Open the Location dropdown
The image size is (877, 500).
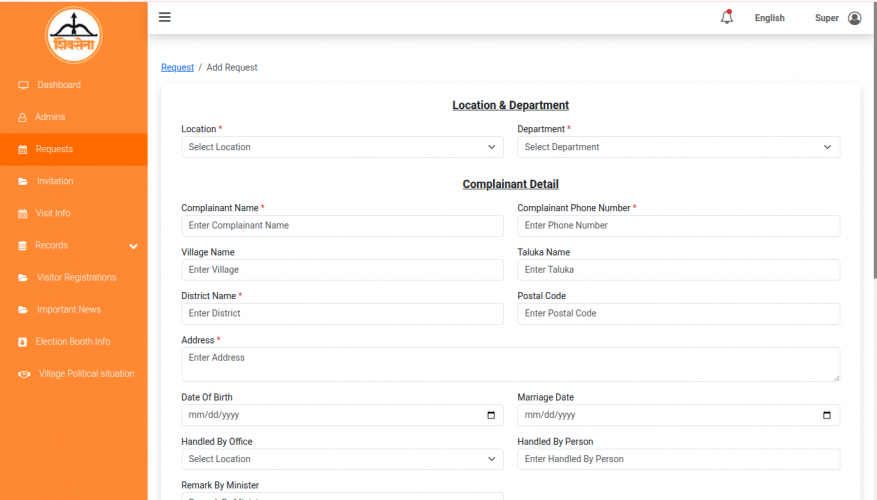coord(342,147)
